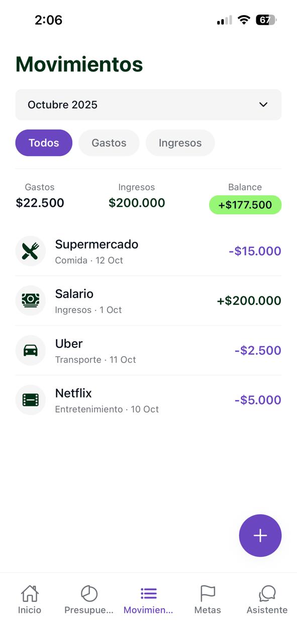Tap the Salario money bill icon
Image resolution: width=297 pixels, height=644 pixels.
tap(30, 300)
